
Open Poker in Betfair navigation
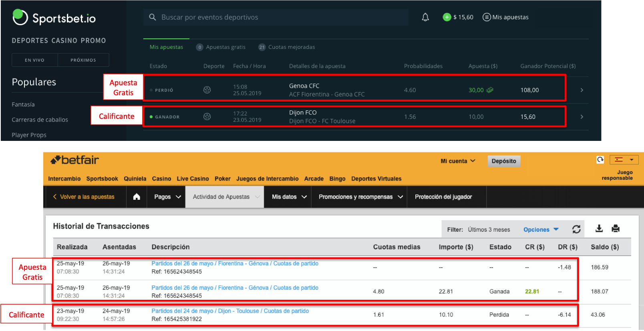coord(222,179)
